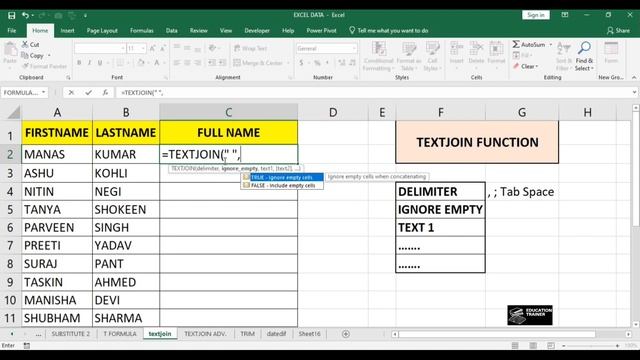640x360 pixels.
Task: Click the Ribbon Display Options icon
Action: [x=565, y=15]
